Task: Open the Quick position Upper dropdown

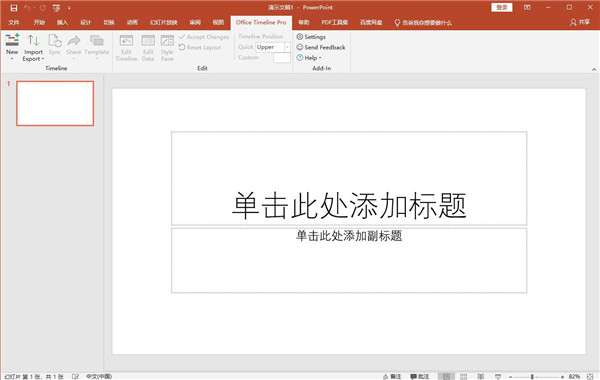Action: pyautogui.click(x=287, y=47)
